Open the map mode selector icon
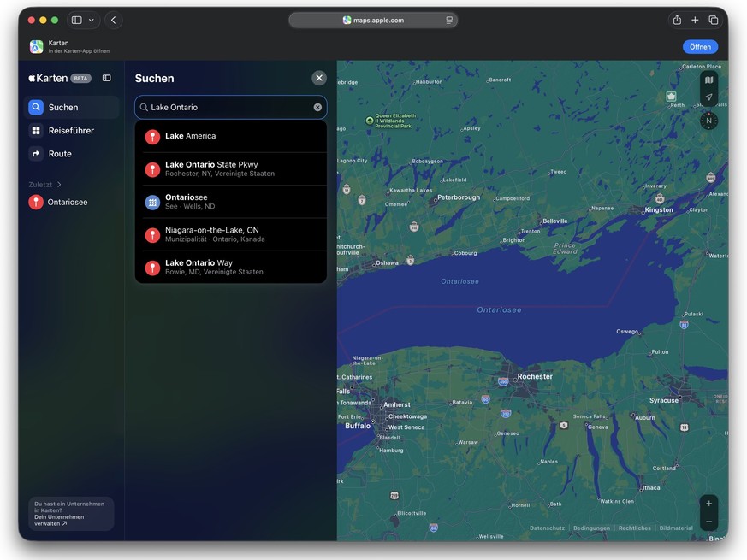The image size is (747, 560). point(708,80)
